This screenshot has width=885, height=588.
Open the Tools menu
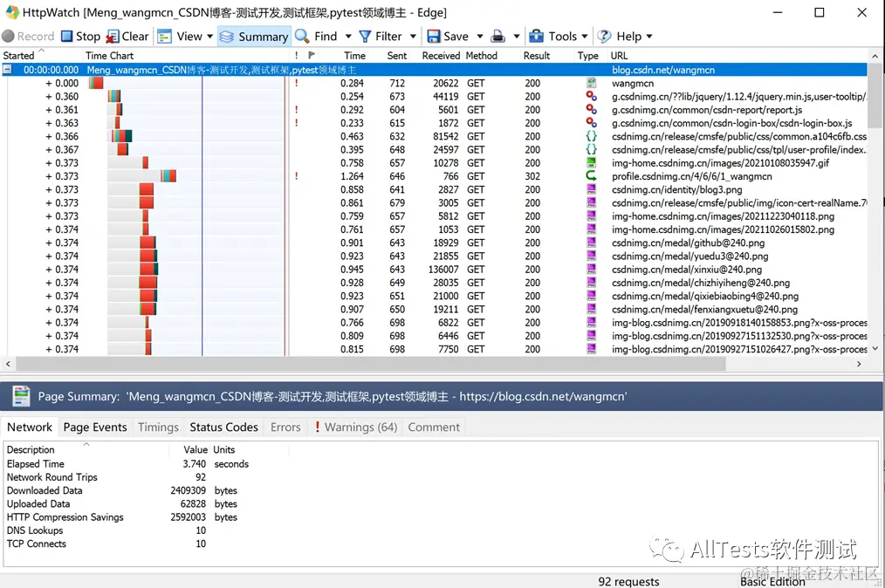coord(559,36)
